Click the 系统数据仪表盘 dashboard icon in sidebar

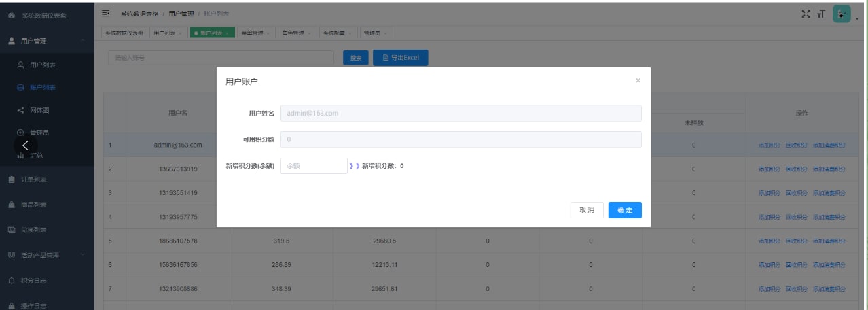12,14
